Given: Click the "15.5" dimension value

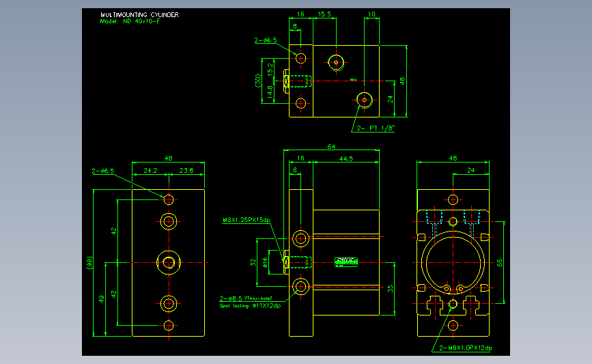Looking at the screenshot, I should click(x=324, y=14).
